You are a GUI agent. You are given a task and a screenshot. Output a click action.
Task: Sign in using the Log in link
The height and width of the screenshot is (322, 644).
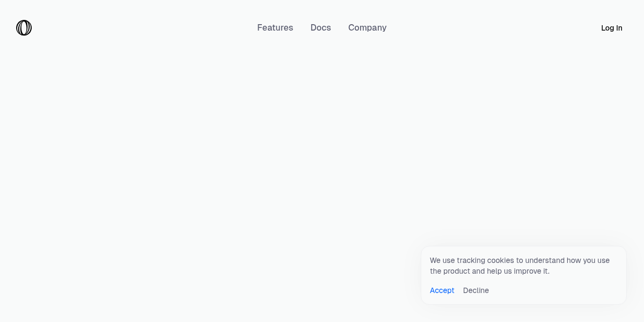[611, 28]
